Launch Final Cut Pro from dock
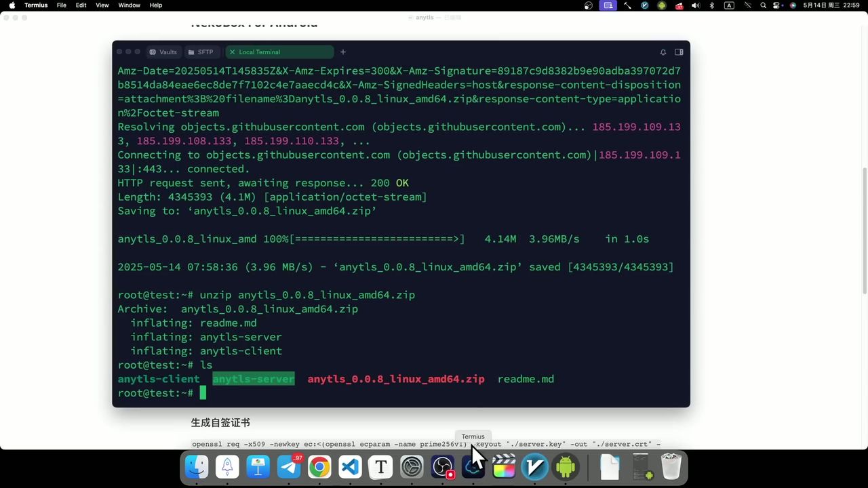868x488 pixels. (x=504, y=467)
